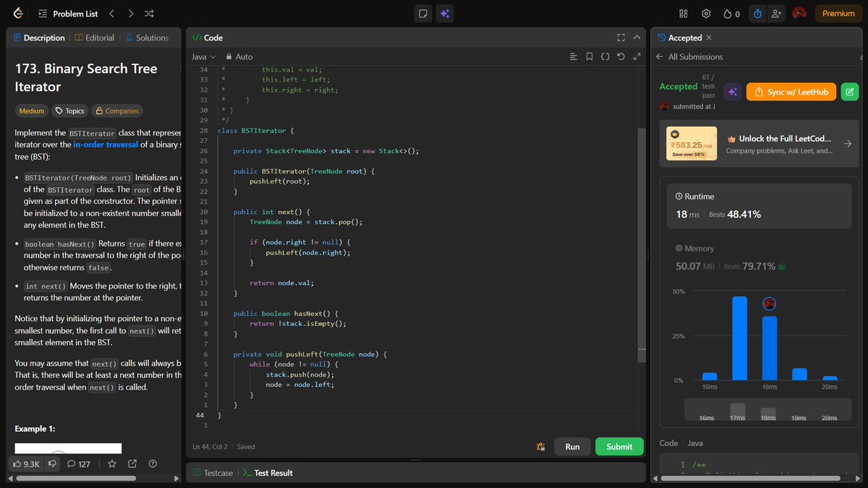Screen dimensions: 868x488
Task: Share the problem via external link icon
Action: 132,463
